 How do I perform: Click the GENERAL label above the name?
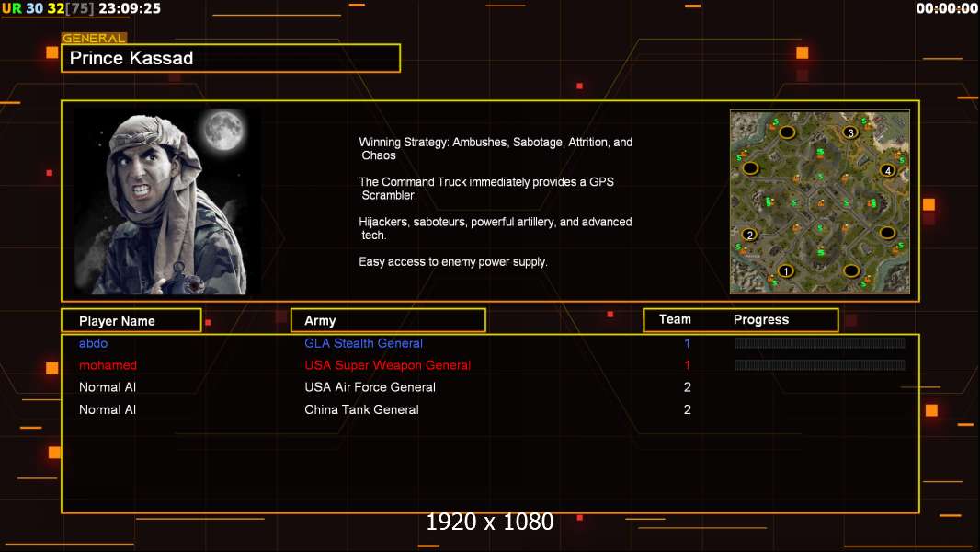pyautogui.click(x=94, y=38)
